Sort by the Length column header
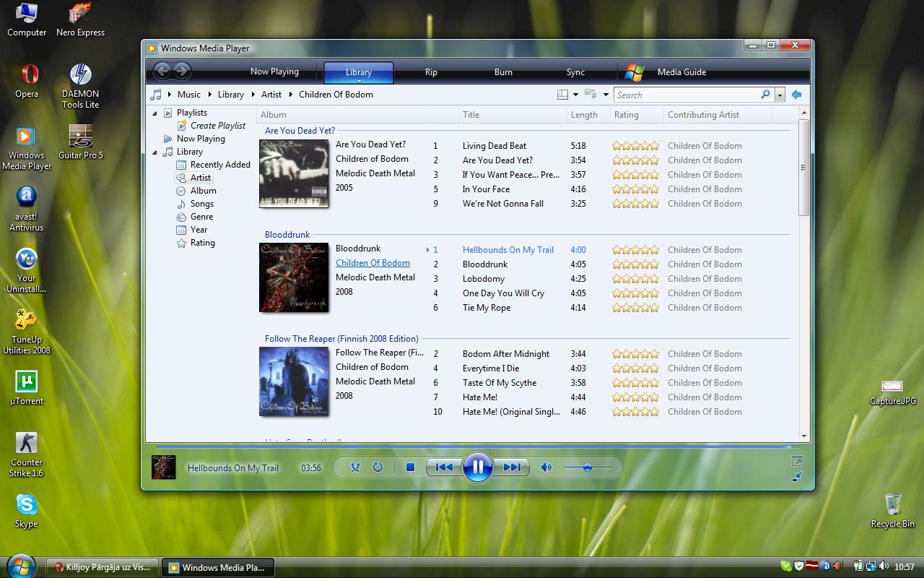This screenshot has height=578, width=924. (x=588, y=115)
